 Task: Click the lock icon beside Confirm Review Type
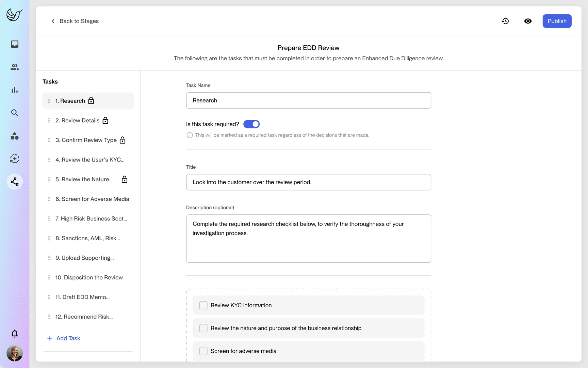tap(122, 140)
